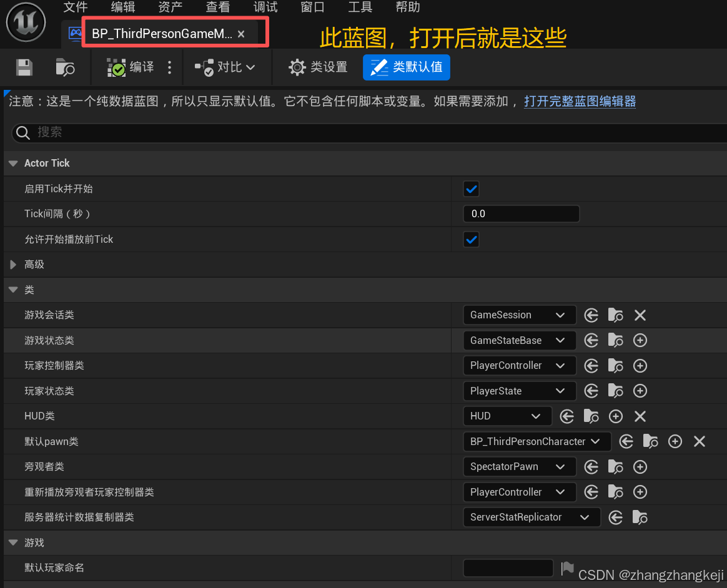The width and height of the screenshot is (727, 588).
Task: Browse to GameSession in Content Browser
Action: click(x=615, y=315)
